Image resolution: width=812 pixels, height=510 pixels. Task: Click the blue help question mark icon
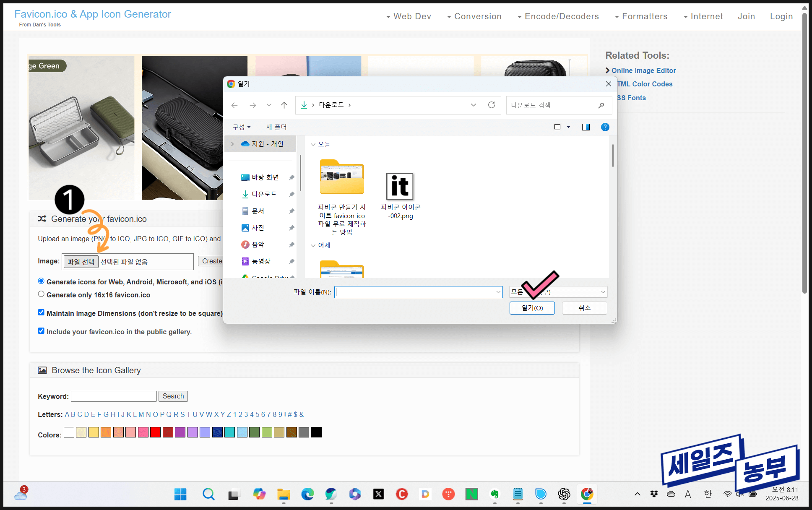(605, 127)
